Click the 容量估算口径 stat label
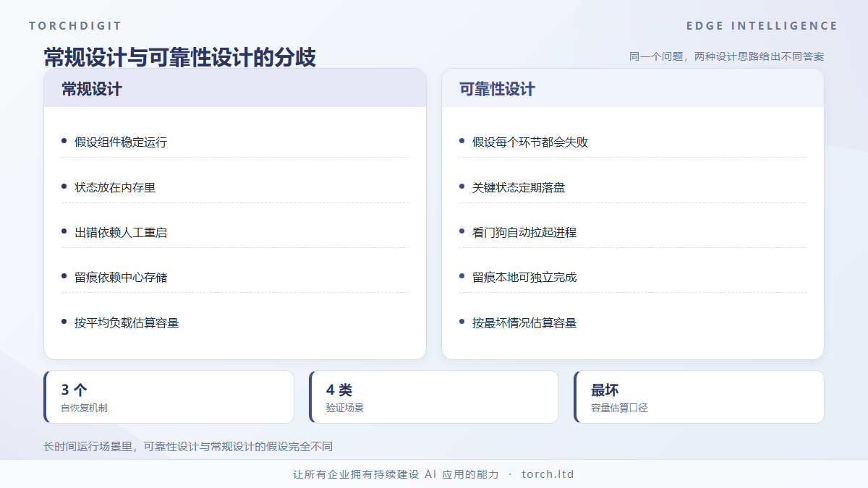 [x=619, y=408]
